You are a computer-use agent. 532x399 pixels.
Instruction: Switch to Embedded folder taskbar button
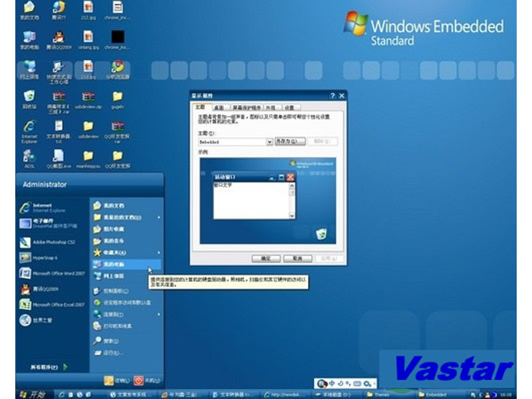[x=440, y=394]
